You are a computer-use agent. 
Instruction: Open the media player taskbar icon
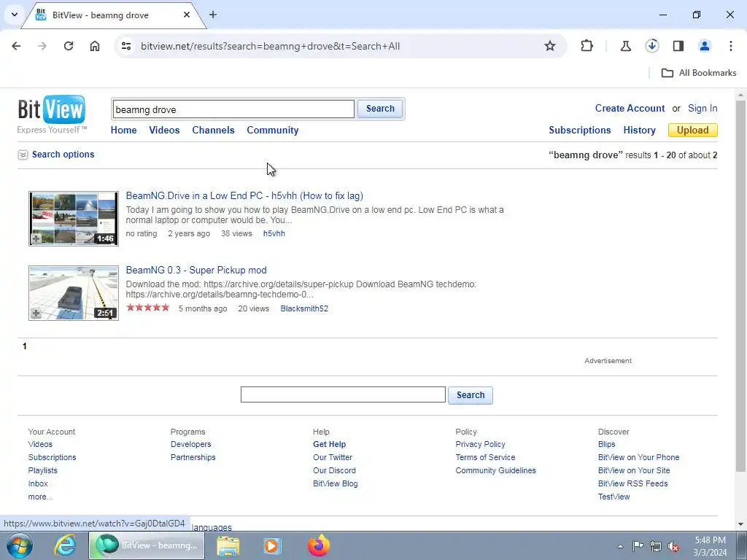tap(273, 545)
